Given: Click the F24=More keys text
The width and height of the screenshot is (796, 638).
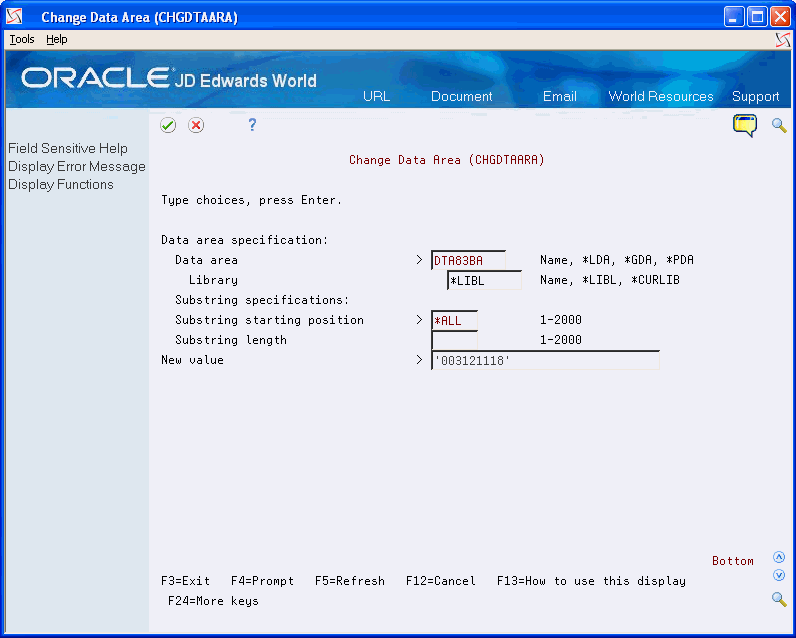Looking at the screenshot, I should coord(213,601).
